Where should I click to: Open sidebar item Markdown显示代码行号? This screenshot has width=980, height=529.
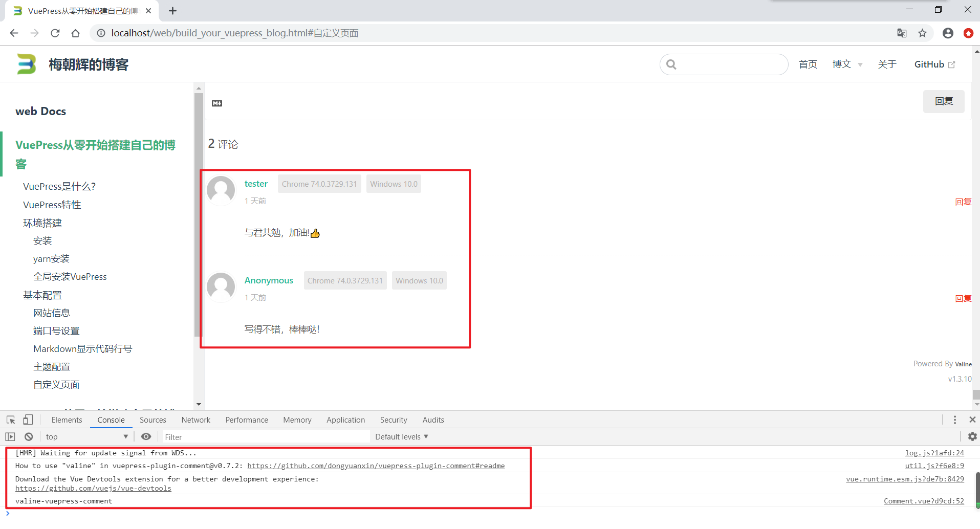83,349
